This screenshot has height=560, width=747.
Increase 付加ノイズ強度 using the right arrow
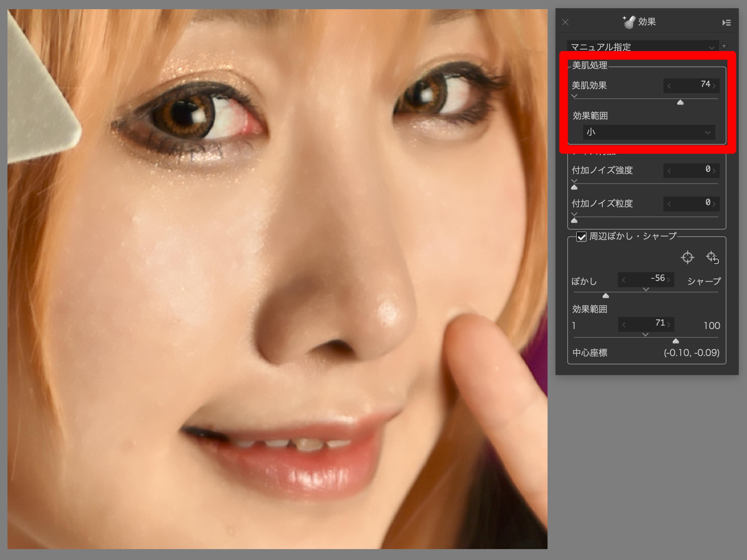pos(714,170)
